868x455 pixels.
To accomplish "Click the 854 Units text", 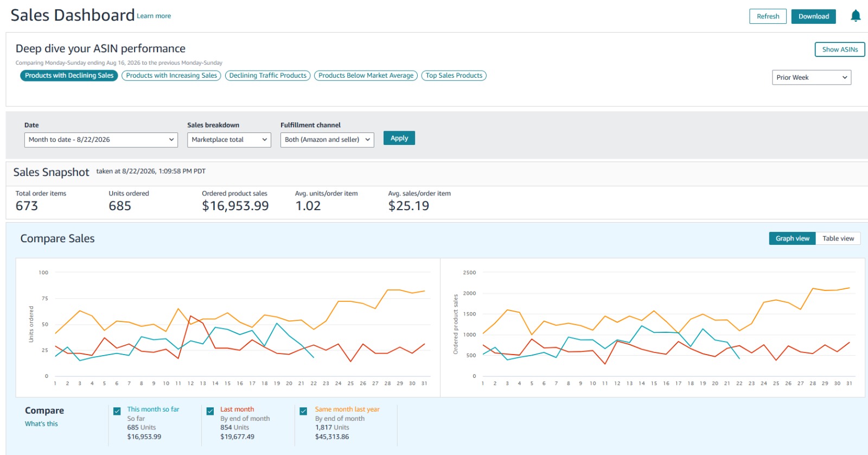I will pyautogui.click(x=234, y=427).
